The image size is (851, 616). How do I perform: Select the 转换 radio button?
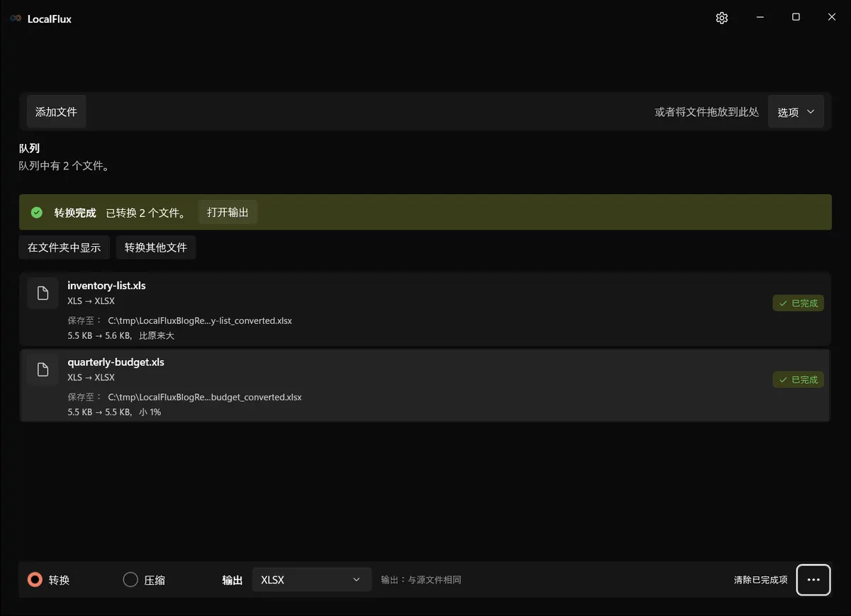tap(35, 580)
